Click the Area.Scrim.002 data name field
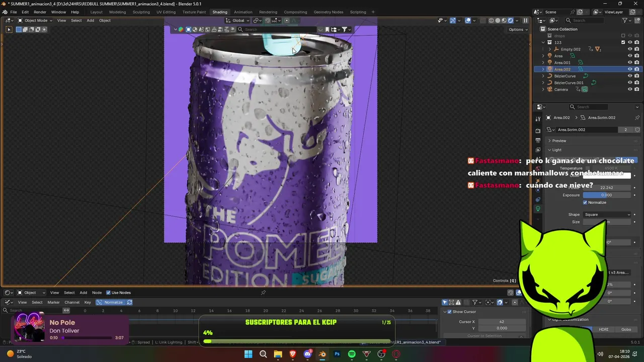This screenshot has width=644, height=362. pos(586,130)
